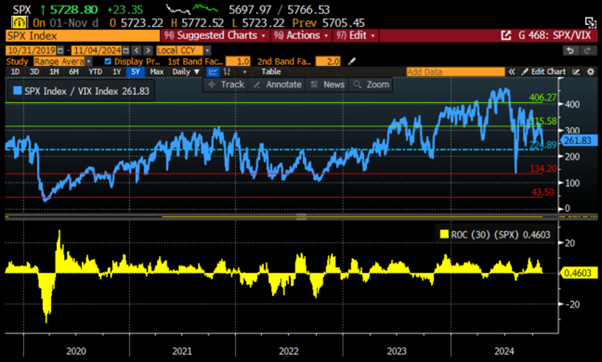Screen dimensions: 602x362
Task: Select the 3D time range
Action: (x=35, y=72)
